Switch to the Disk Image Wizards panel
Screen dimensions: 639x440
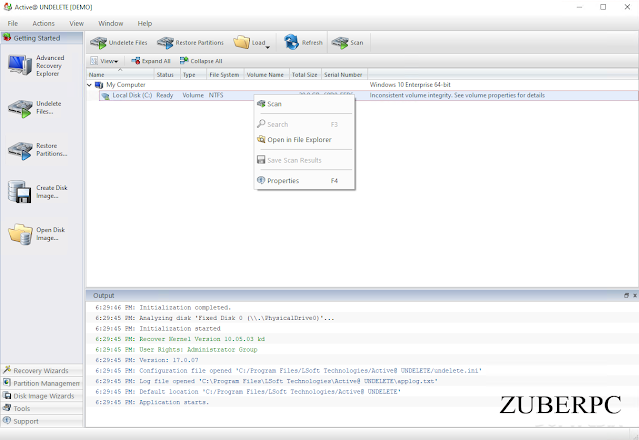42,396
